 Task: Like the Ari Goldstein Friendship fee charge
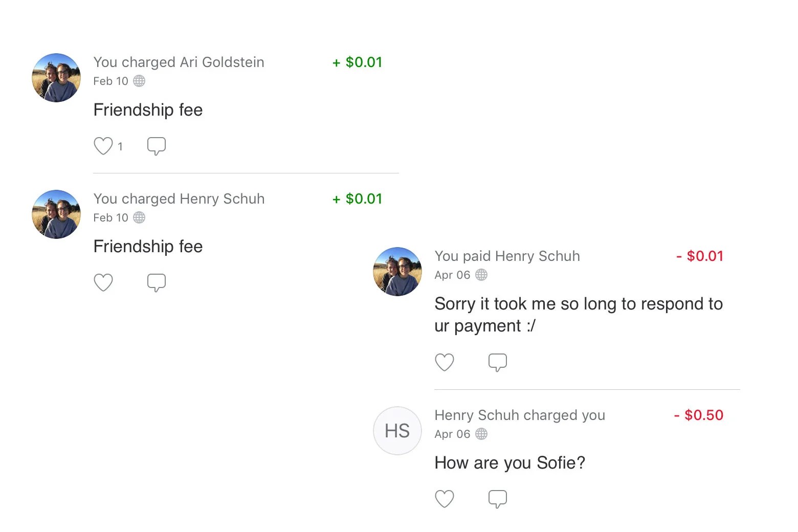click(x=103, y=146)
